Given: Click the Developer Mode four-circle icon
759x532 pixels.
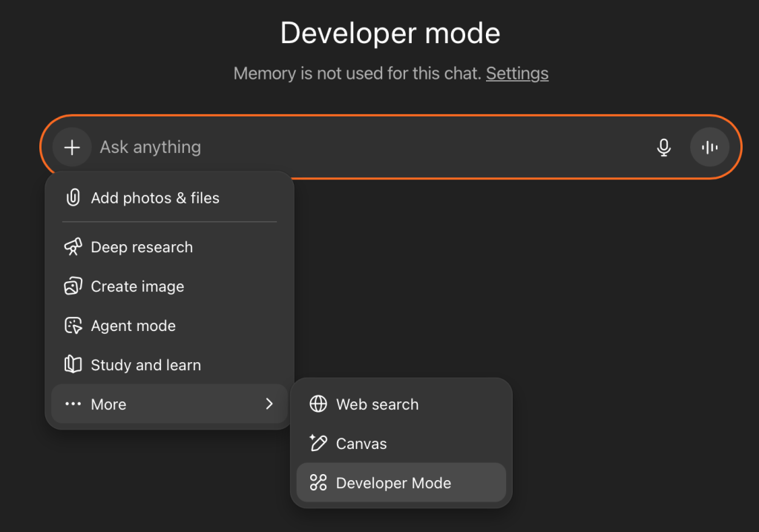Looking at the screenshot, I should click(318, 483).
